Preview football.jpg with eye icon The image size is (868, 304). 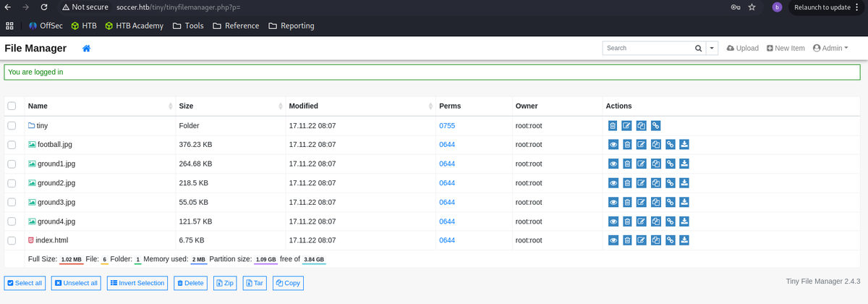[x=613, y=145]
